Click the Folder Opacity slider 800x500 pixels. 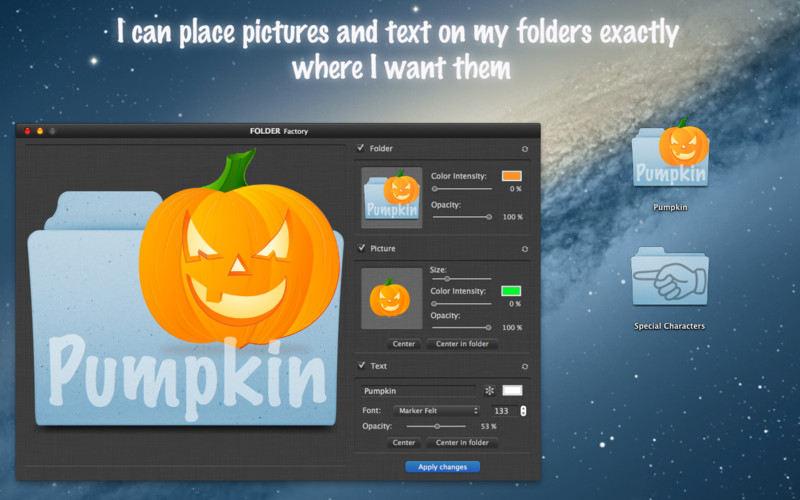(462, 217)
